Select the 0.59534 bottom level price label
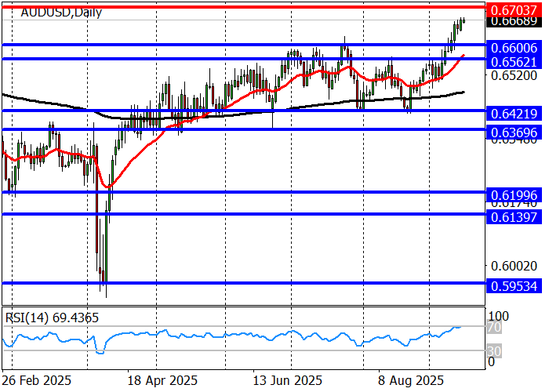The width and height of the screenshot is (549, 392). tap(514, 286)
